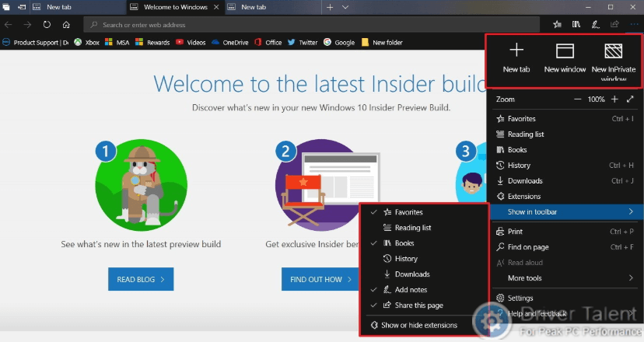Open Settings from the menu
This screenshot has height=342, width=644.
click(565, 298)
